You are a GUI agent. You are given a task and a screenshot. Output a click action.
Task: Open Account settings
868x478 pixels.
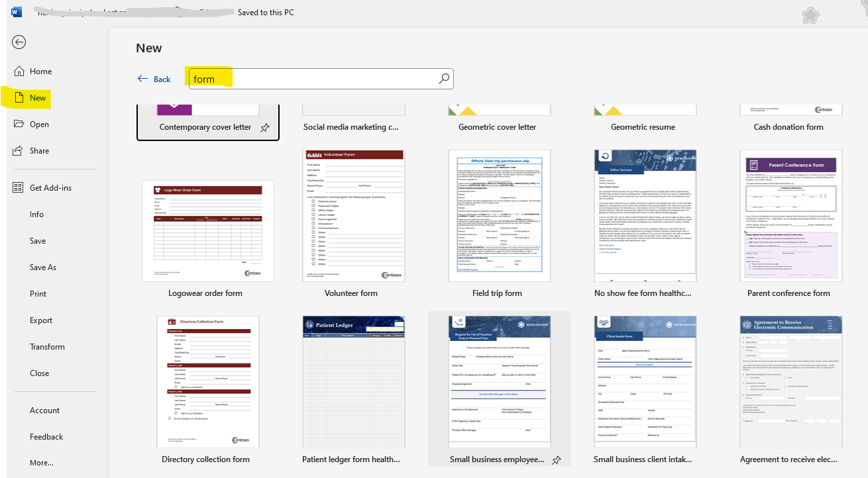(44, 410)
